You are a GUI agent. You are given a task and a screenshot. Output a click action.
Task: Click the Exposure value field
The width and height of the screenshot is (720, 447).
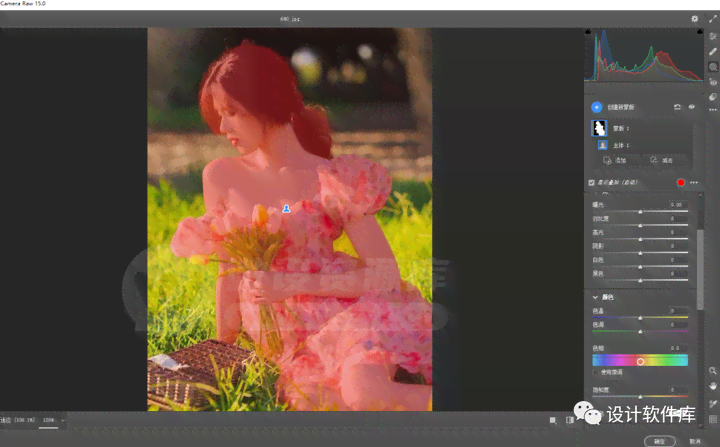pyautogui.click(x=678, y=204)
